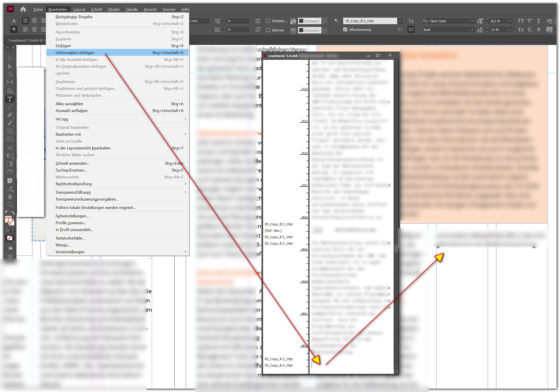The image size is (560, 392).
Task: Select the Hand tool
Action: coord(10,197)
